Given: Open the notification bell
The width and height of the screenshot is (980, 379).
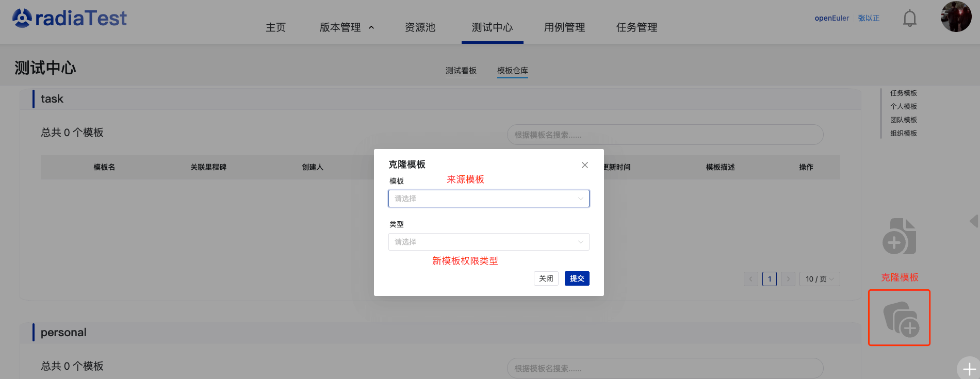Looking at the screenshot, I should (909, 19).
